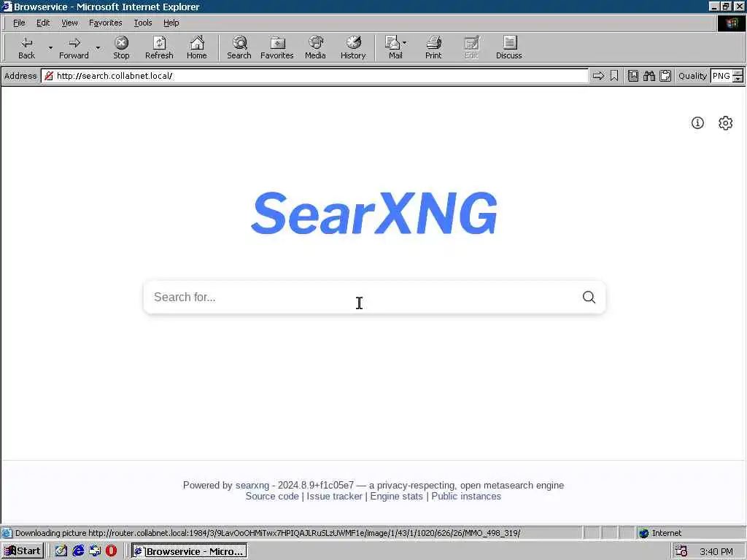
Task: Click the page icon right of the bookmark
Action: (x=632, y=76)
